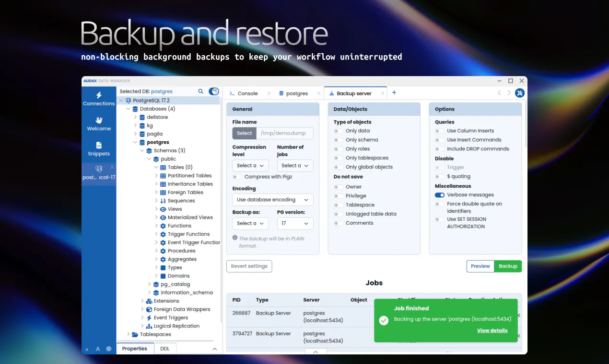Viewport: 609px width, 364px height.
Task: Click the Preview button
Action: coord(480,266)
